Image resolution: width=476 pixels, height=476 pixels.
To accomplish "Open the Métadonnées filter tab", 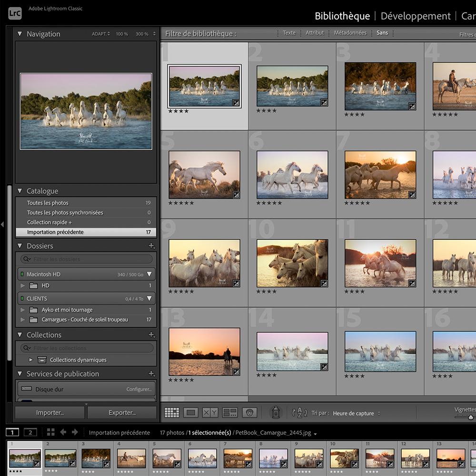I will point(350,33).
